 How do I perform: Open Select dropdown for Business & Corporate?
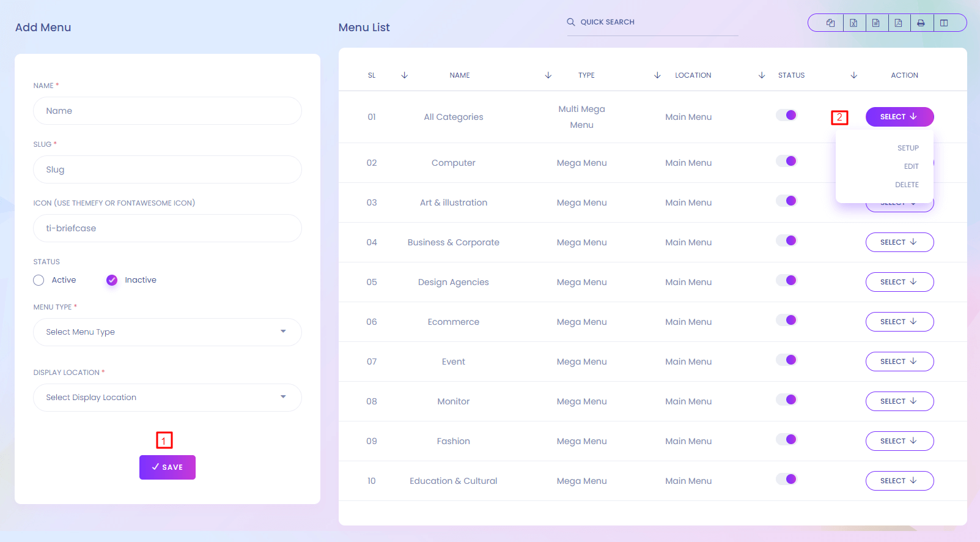899,242
